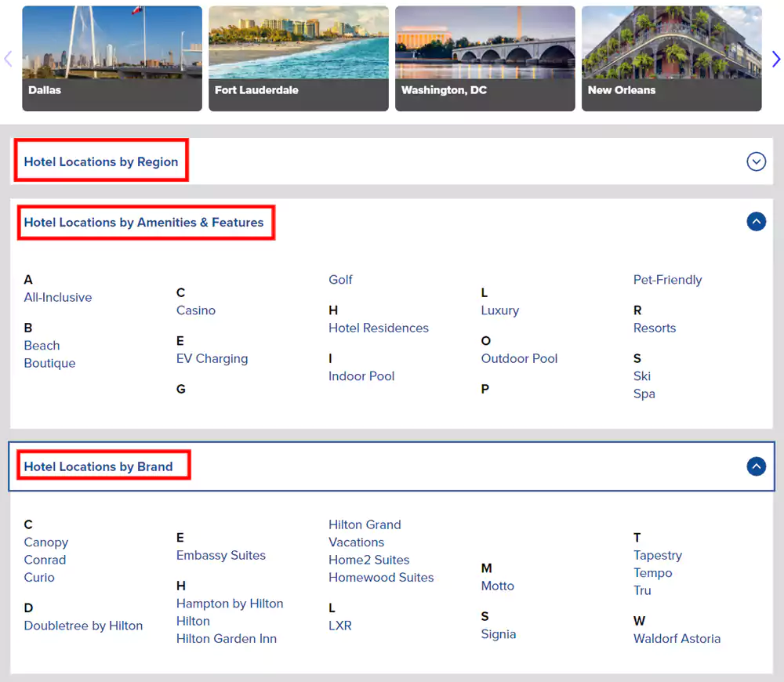Click the All-Inclusive amenity link
This screenshot has height=682, width=784.
(x=58, y=298)
